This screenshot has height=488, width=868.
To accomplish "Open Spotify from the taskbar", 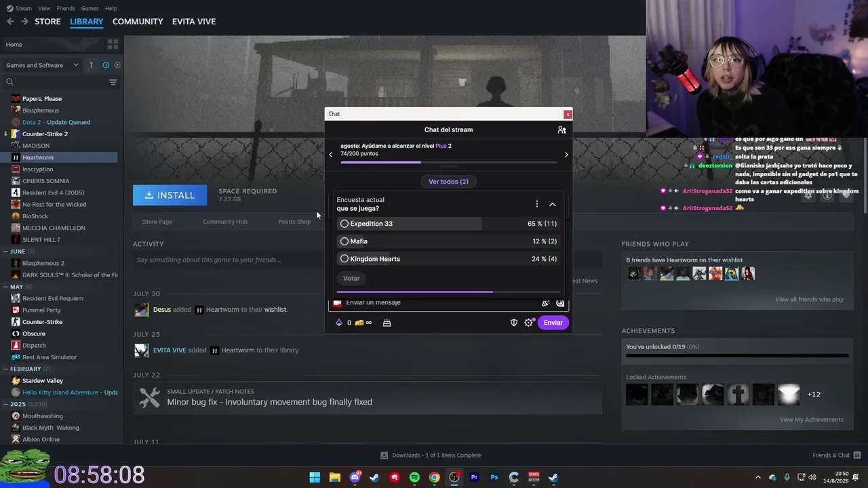I will coord(414,477).
